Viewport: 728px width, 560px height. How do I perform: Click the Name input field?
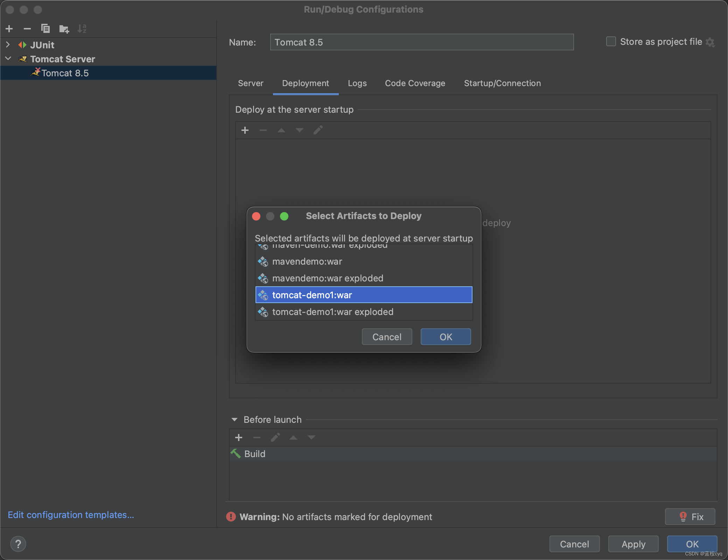[422, 42]
